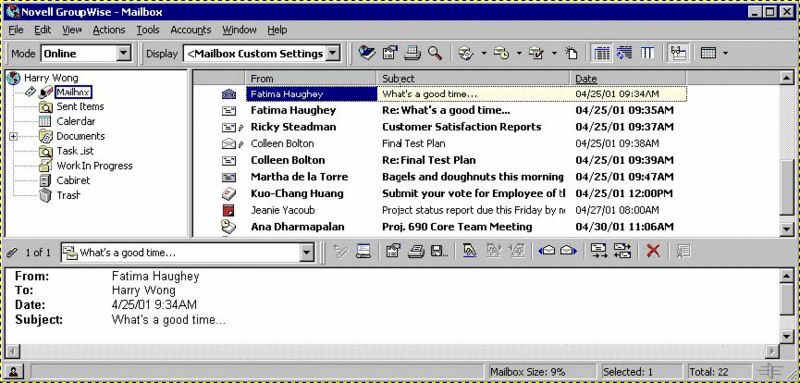Toggle the column panels view button
The height and width of the screenshot is (383, 800).
point(647,53)
